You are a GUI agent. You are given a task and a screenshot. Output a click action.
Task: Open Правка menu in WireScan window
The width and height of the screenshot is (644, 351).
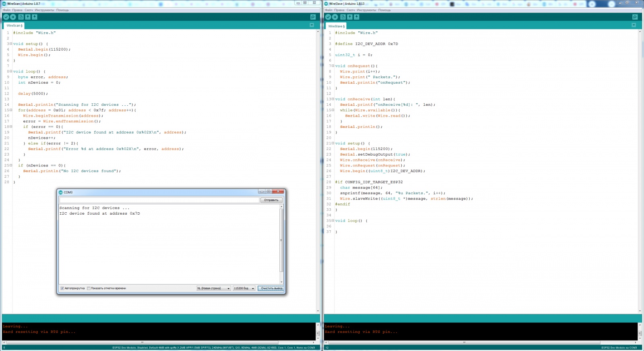tap(17, 10)
